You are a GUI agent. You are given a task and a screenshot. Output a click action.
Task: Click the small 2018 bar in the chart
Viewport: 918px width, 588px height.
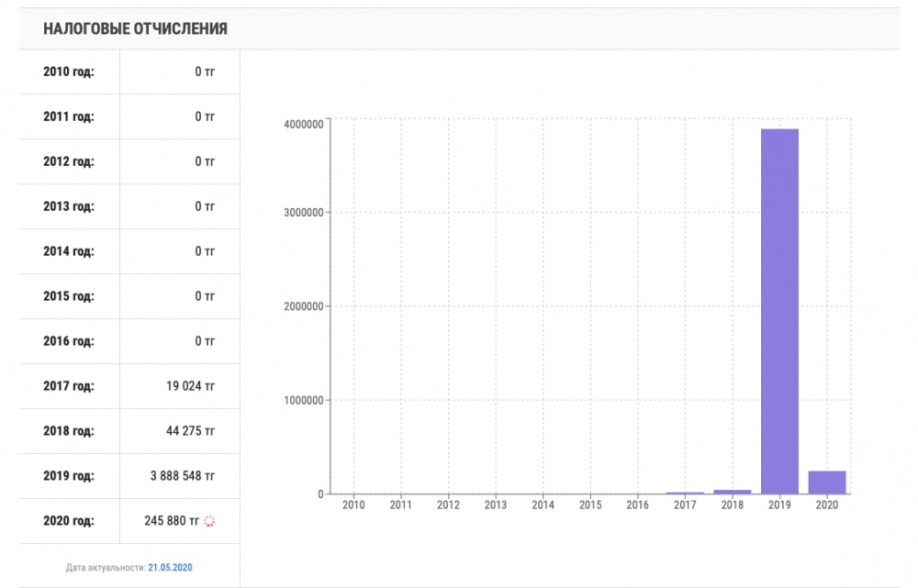(732, 492)
